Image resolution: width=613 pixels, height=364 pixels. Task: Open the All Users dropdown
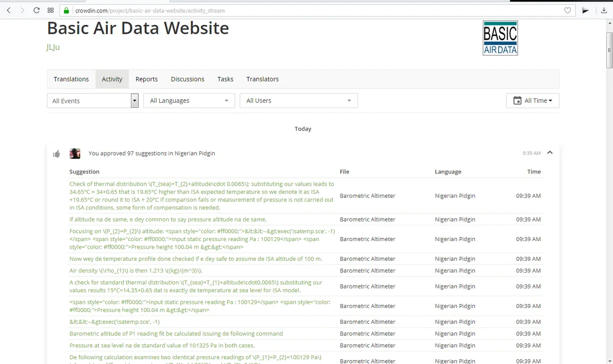point(299,100)
